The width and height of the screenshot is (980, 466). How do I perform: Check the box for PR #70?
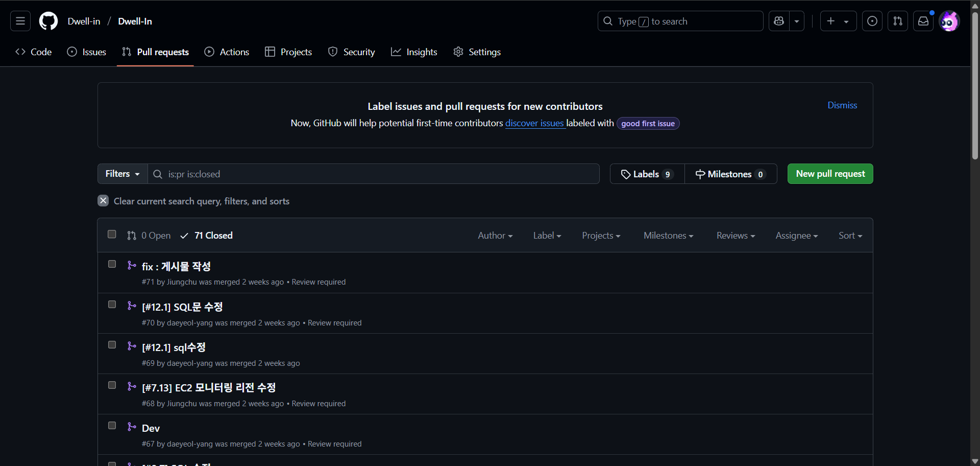(x=112, y=305)
